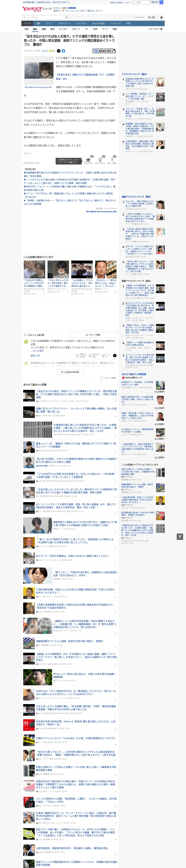This screenshot has width=186, height=868.
Task: Submit the keyword search with magnifier icon
Action: point(66,18)
